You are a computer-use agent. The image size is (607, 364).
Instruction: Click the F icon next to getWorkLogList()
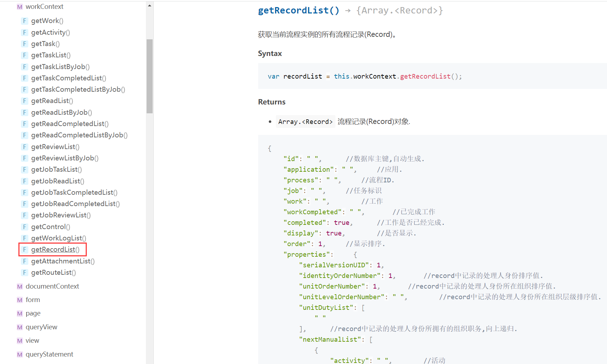coord(24,238)
